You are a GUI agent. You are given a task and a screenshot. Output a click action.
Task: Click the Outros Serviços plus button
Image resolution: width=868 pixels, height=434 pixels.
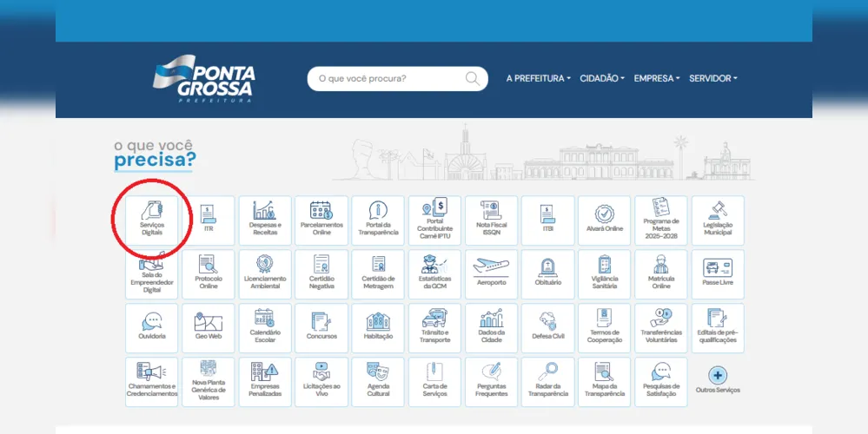(x=718, y=375)
